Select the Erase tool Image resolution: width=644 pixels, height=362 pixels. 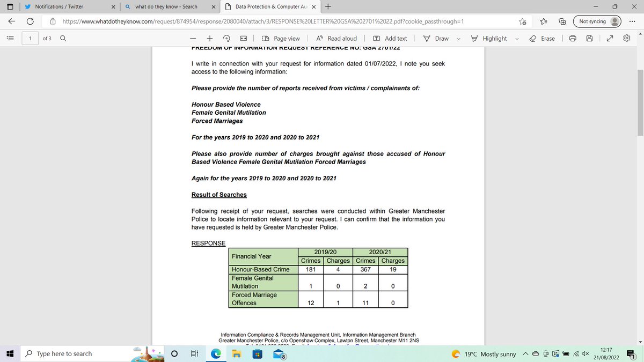(x=542, y=39)
